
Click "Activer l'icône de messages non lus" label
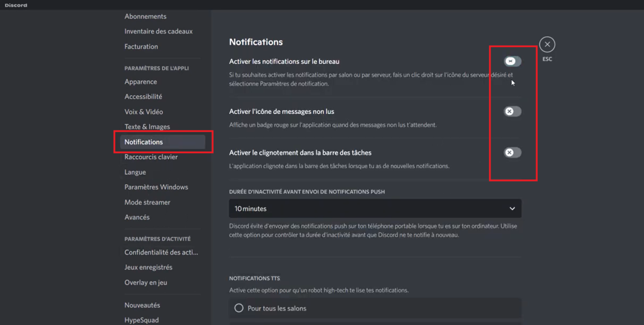coord(282,111)
